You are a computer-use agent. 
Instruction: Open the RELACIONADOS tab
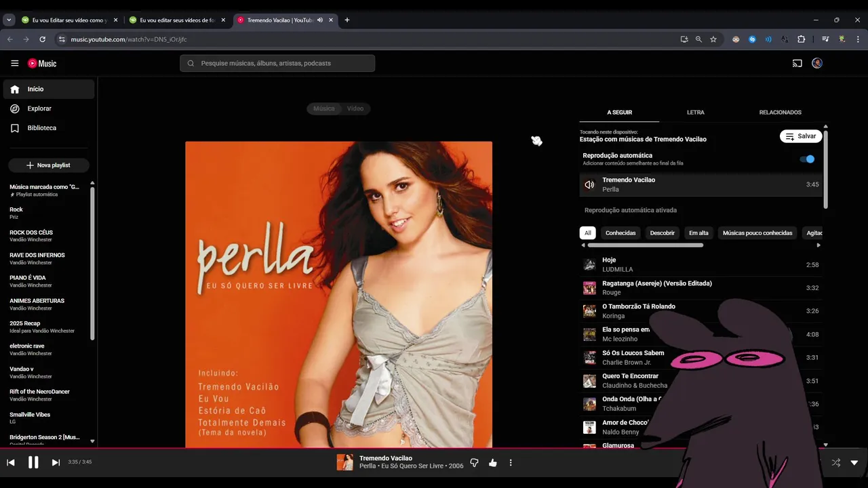tap(781, 113)
